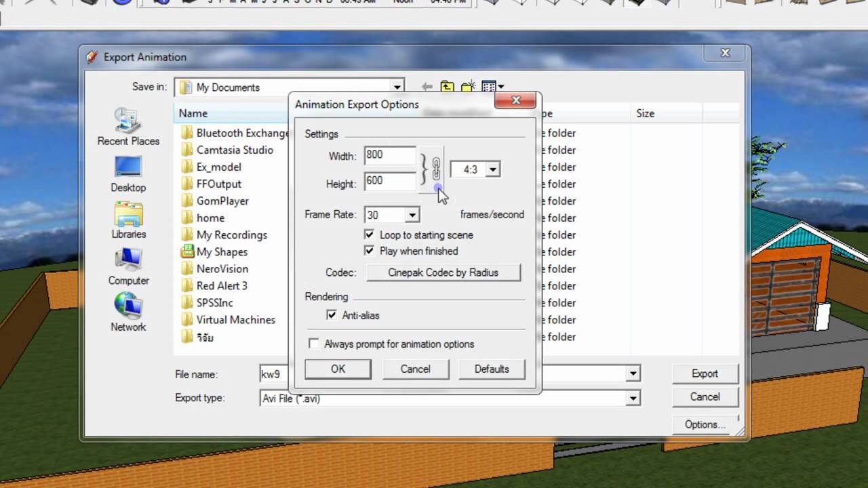The height and width of the screenshot is (488, 868).
Task: Click the Network sidebar icon
Action: click(x=128, y=312)
